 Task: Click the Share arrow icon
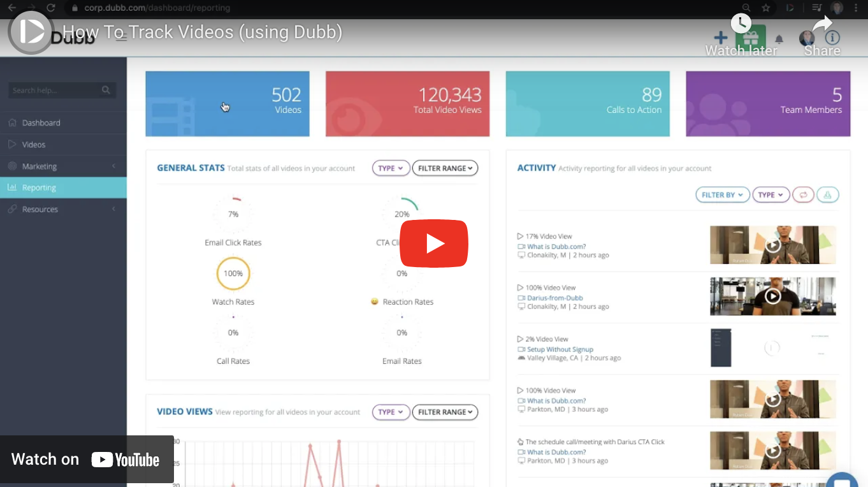tap(822, 24)
